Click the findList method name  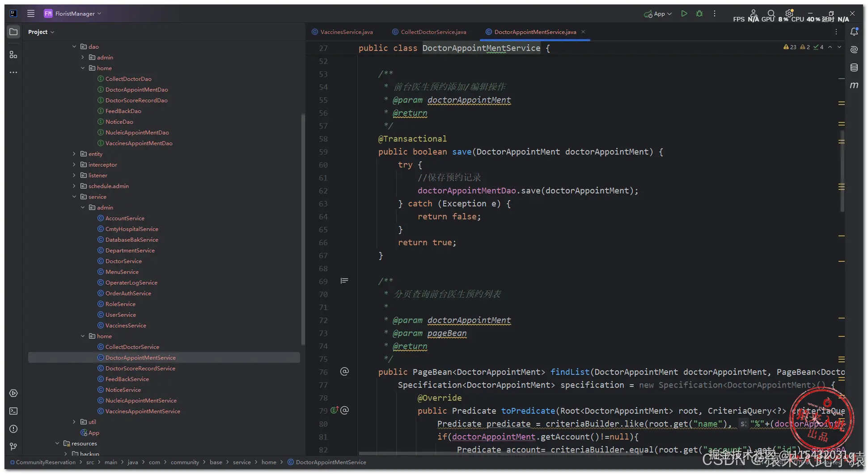570,372
